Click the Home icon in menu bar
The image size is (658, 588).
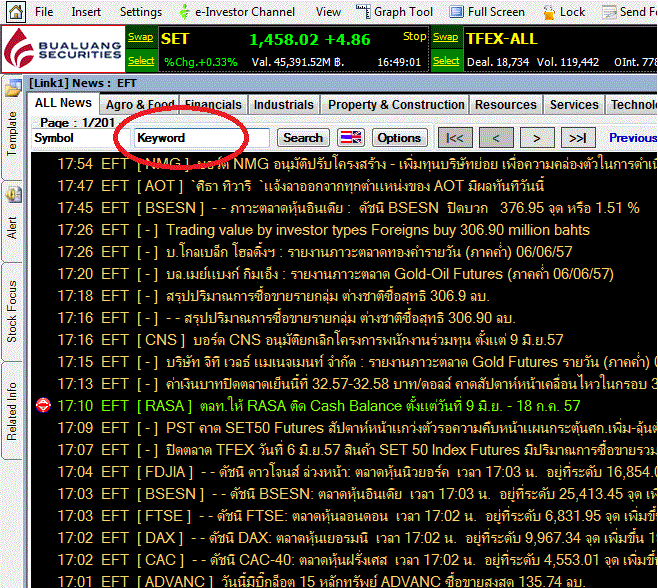16,12
